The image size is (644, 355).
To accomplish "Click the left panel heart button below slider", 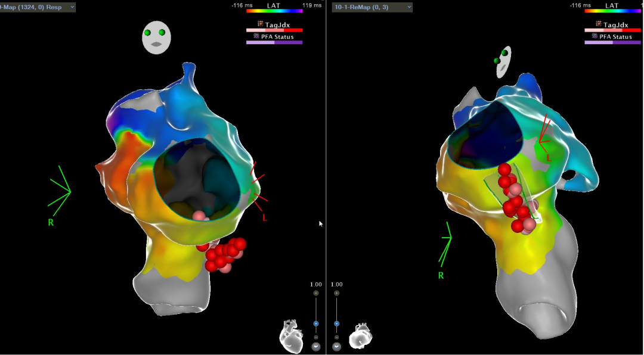I will point(316,347).
